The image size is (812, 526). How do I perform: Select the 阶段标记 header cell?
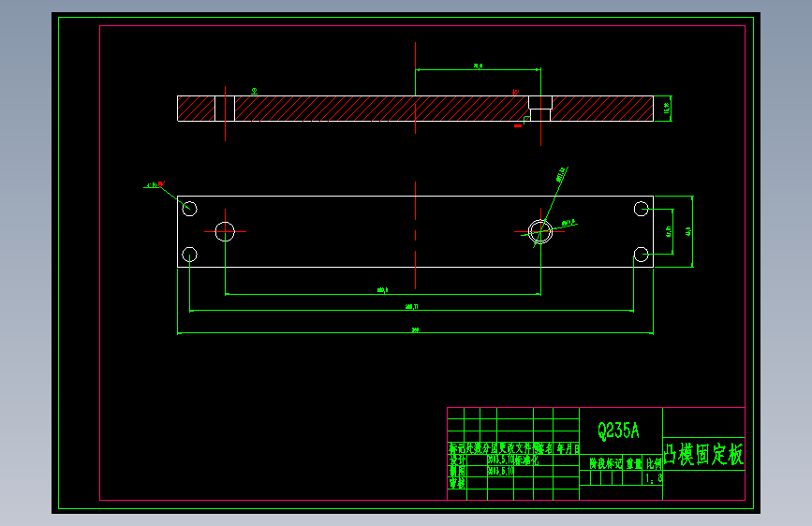606,463
